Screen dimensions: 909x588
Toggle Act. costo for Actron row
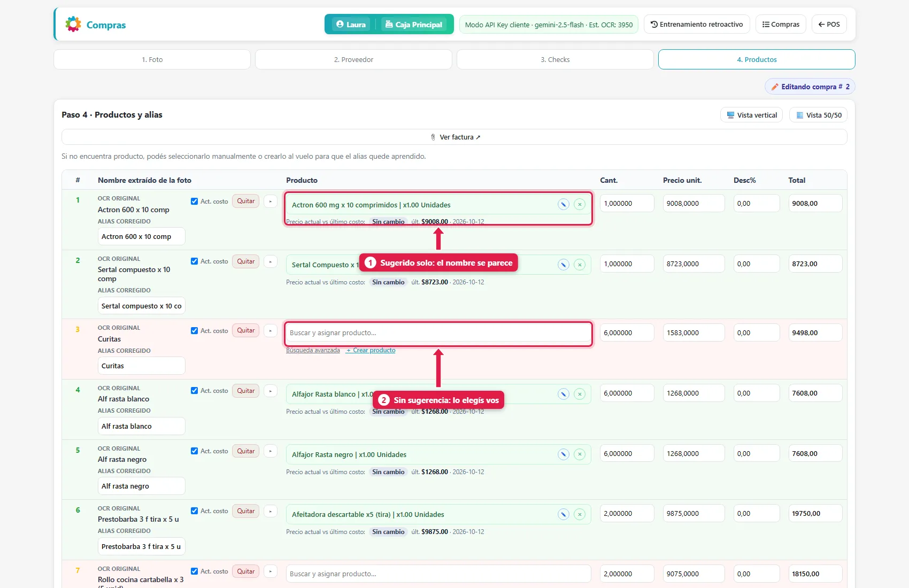coord(194,202)
